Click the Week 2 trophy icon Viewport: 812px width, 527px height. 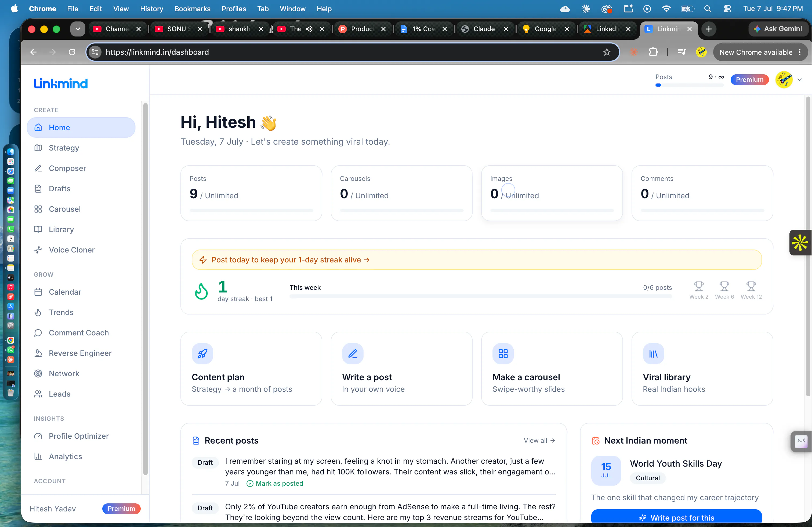pyautogui.click(x=699, y=286)
